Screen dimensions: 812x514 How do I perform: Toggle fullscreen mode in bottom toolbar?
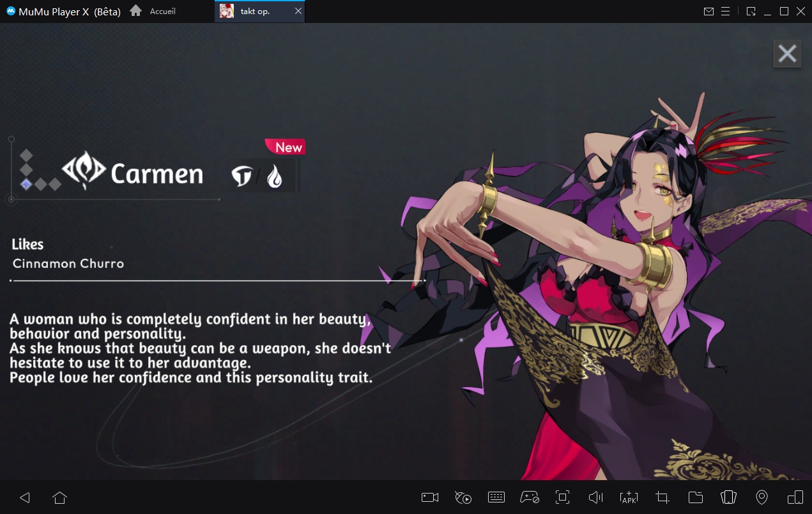(562, 497)
